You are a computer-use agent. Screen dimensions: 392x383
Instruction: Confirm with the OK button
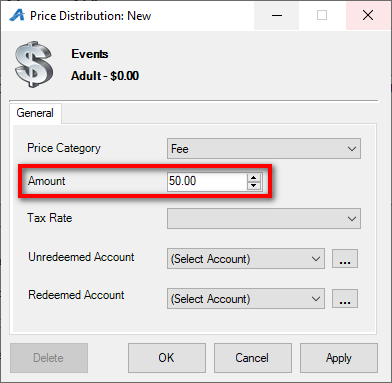click(x=167, y=358)
